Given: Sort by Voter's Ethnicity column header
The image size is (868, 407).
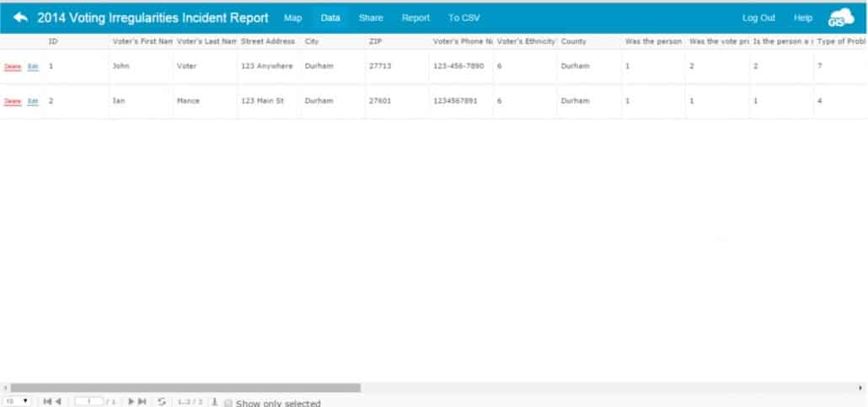Looking at the screenshot, I should point(525,41).
